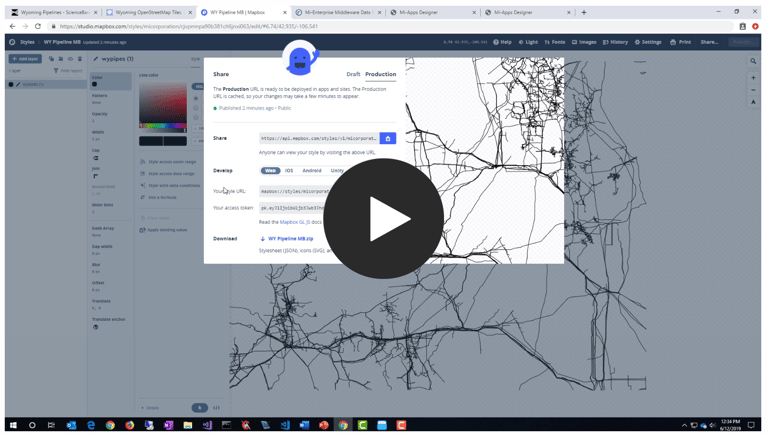
Task: Copy the share URL with clipboard button
Action: pyautogui.click(x=388, y=138)
